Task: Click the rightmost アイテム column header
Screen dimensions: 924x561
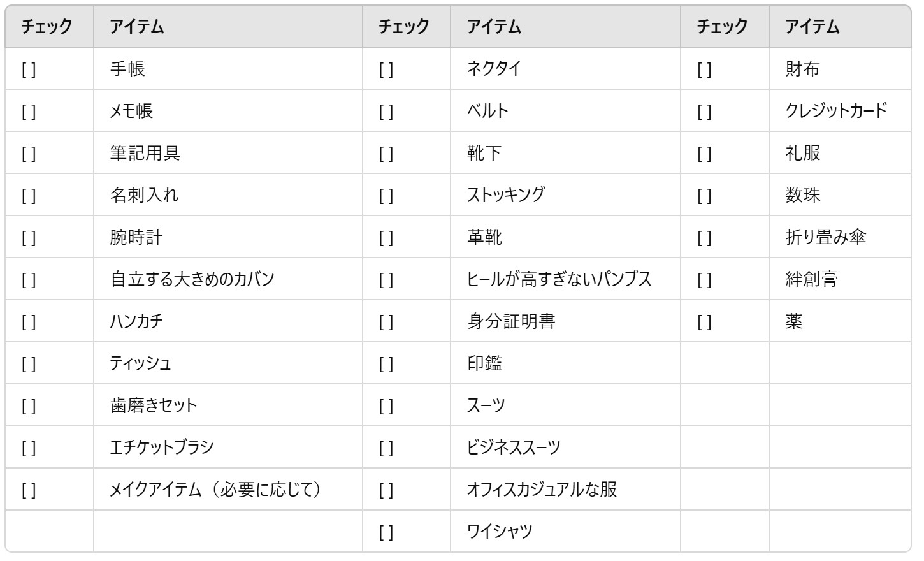Action: pyautogui.click(x=812, y=27)
